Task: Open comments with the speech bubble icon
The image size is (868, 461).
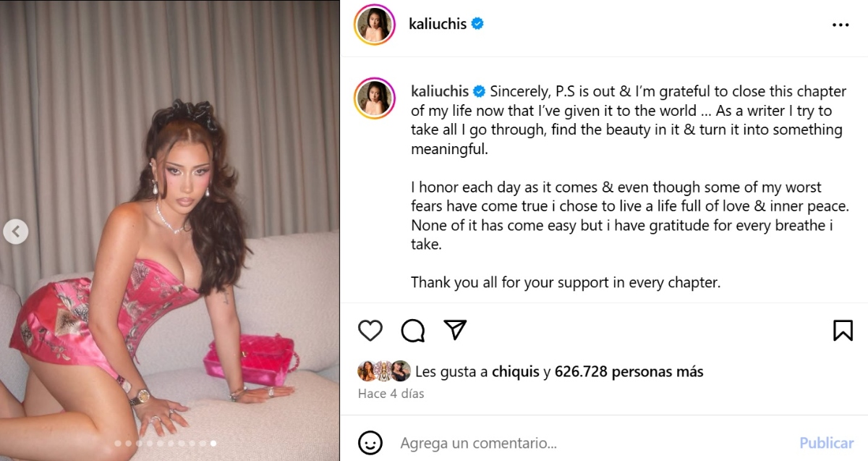Action: 412,331
